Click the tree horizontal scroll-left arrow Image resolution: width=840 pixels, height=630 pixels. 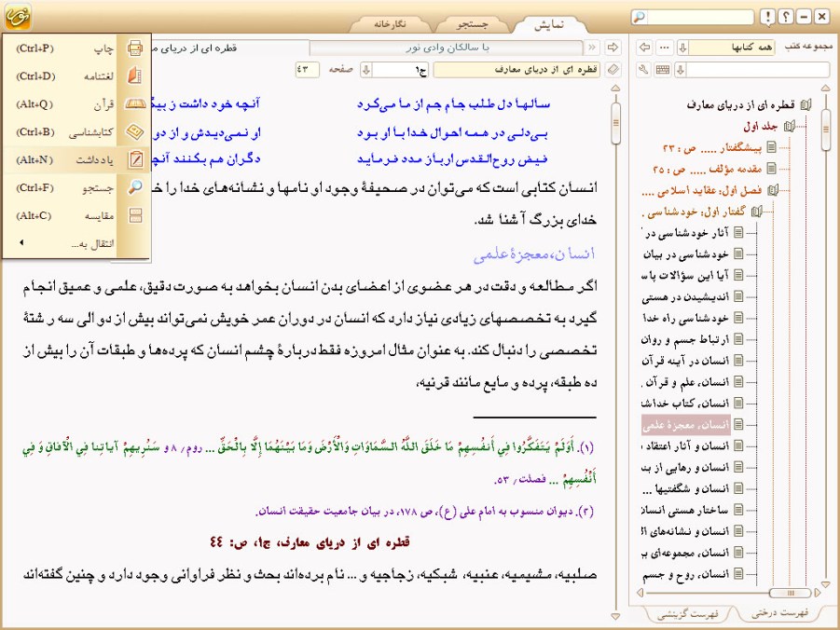tap(640, 593)
